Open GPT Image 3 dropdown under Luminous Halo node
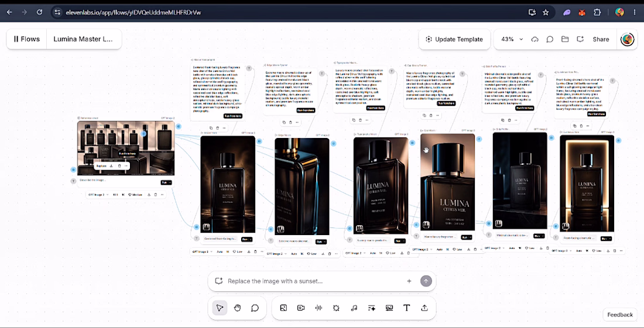 [561, 250]
